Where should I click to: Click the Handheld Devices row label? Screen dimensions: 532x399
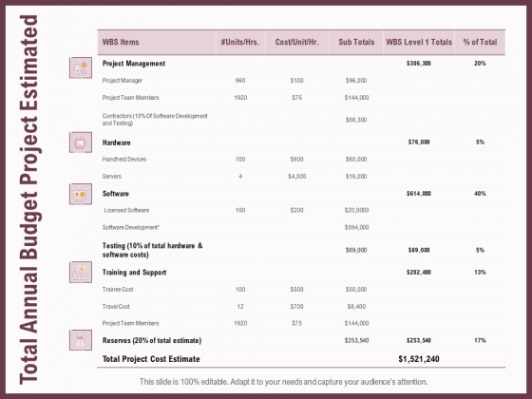(x=124, y=160)
